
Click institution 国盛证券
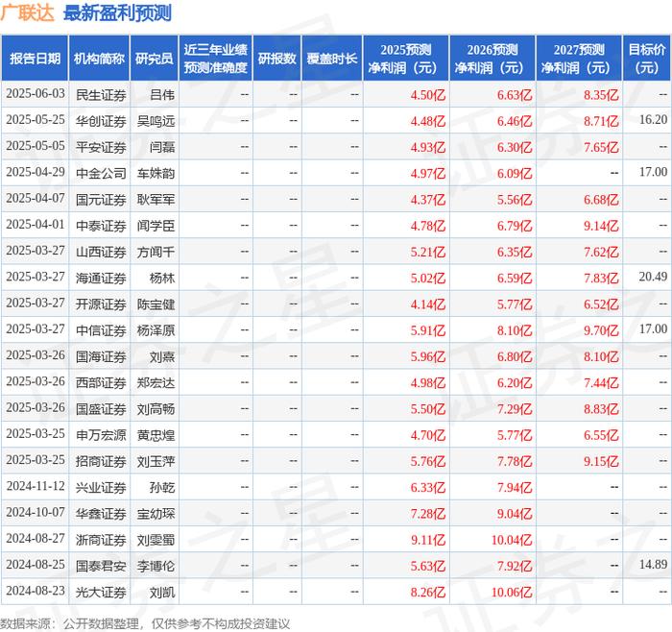tap(101, 408)
